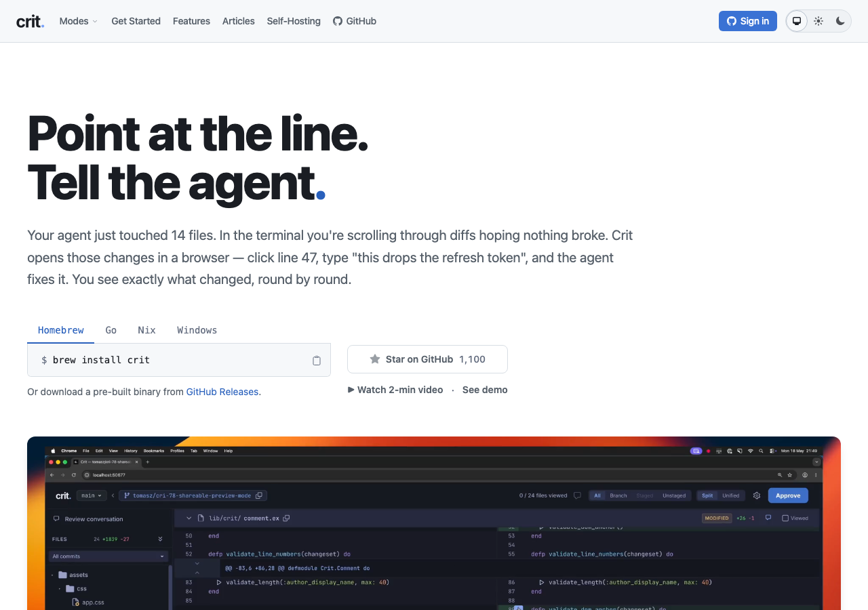Copy the brew install command
Image resolution: width=868 pixels, height=610 pixels.
coord(317,361)
